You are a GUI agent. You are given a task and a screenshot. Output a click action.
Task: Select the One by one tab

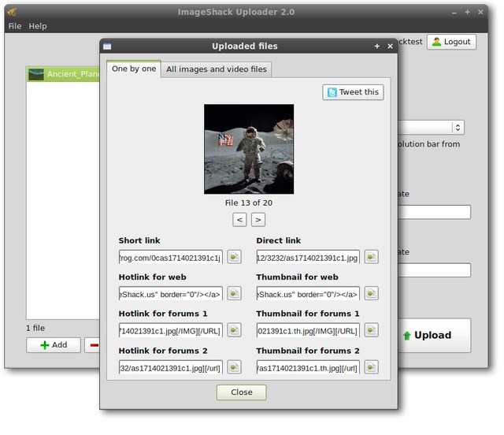coord(134,69)
